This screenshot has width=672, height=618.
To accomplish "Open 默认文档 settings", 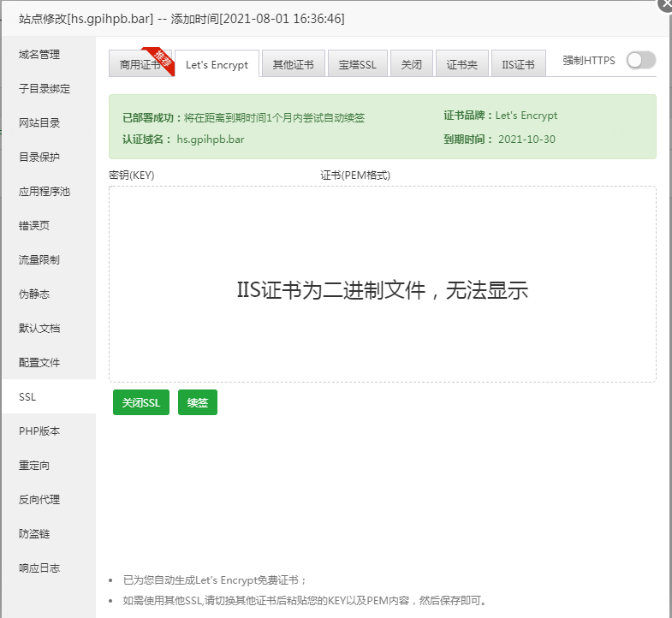I will click(49, 329).
